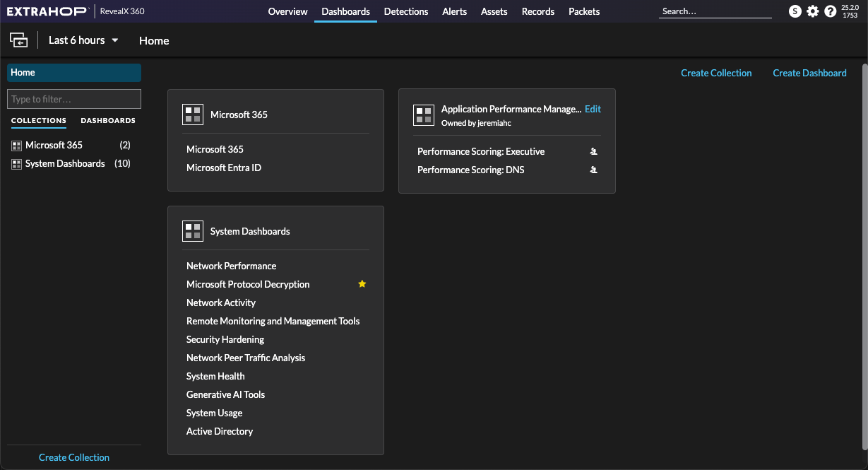Open the Generative AI Tools dashboard
868x470 pixels.
[226, 394]
